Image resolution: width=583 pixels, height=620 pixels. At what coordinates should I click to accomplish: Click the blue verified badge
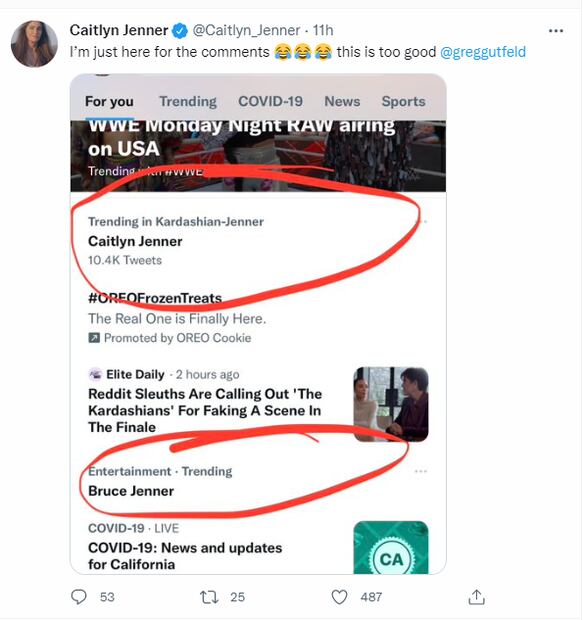tap(180, 31)
